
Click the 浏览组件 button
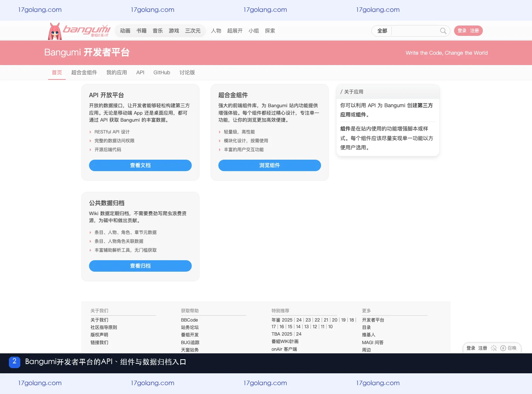(269, 165)
